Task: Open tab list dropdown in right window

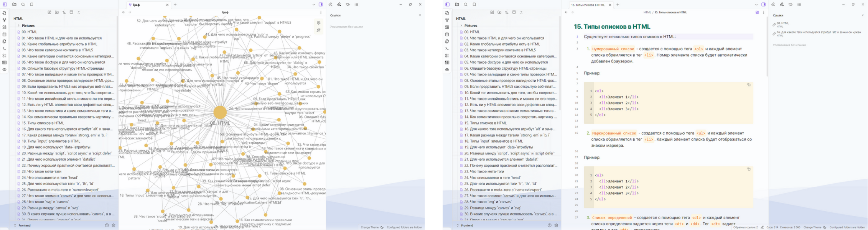Action: [756, 5]
